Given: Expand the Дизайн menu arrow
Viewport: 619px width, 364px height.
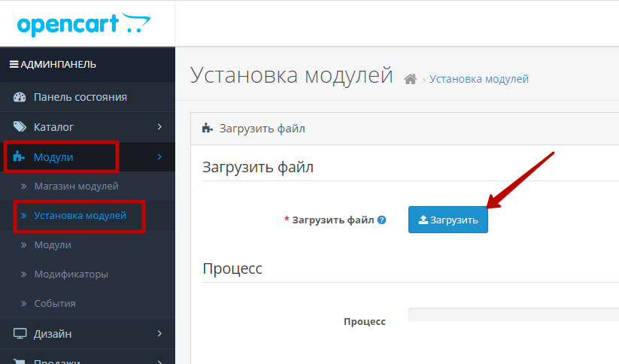Looking at the screenshot, I should pos(159,334).
